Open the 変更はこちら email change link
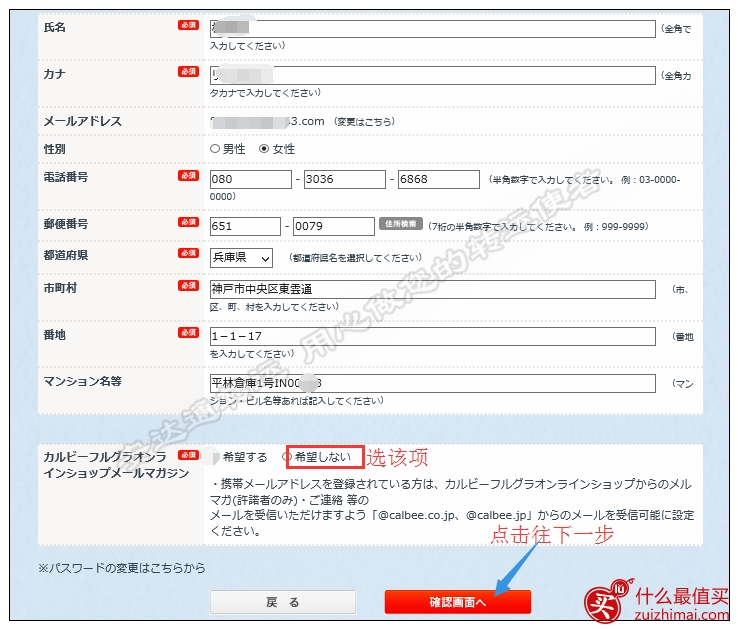Viewport: 738px width, 629px height. pos(364,121)
